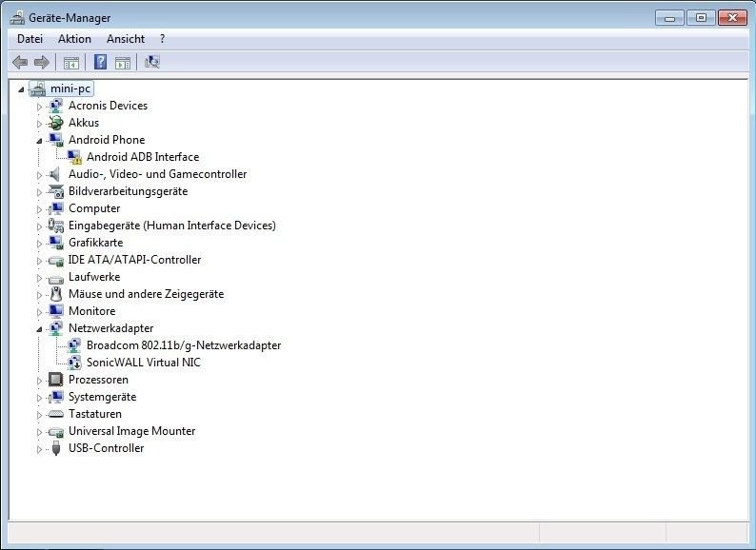Image resolution: width=756 pixels, height=550 pixels.
Task: Minimize the Geräte-Manager window
Action: (x=669, y=18)
